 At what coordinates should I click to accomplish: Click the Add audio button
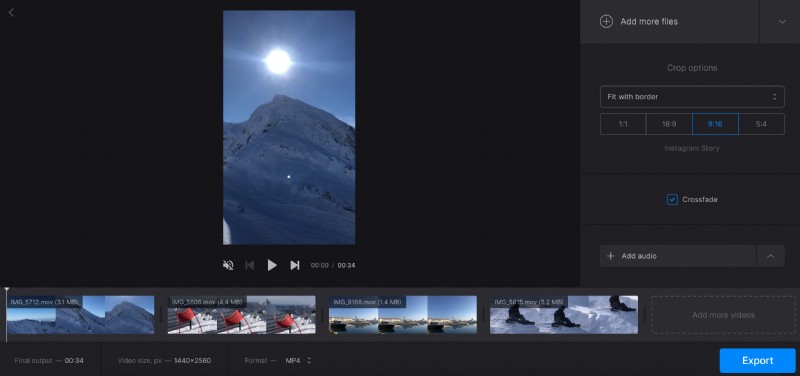[x=678, y=256]
